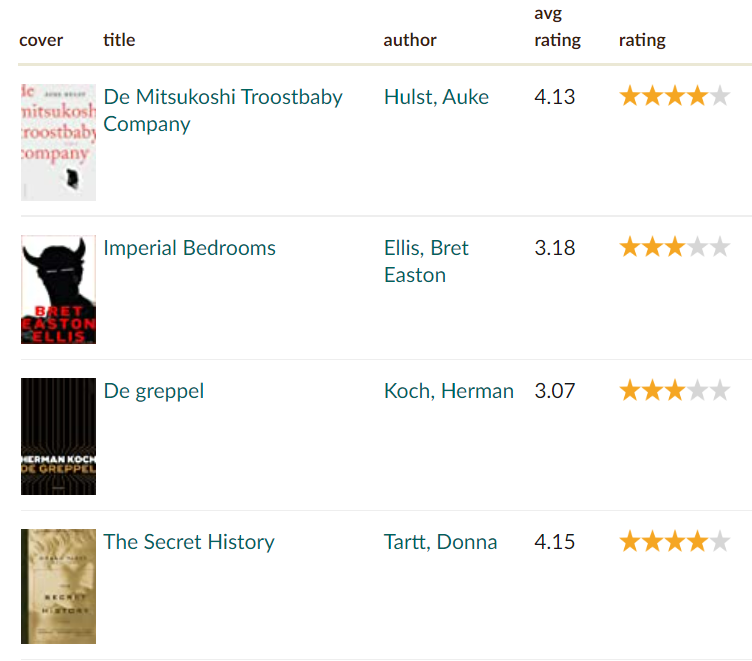Visit Tartt, Donna author page
Viewport: 752px width, 661px height.
(440, 542)
